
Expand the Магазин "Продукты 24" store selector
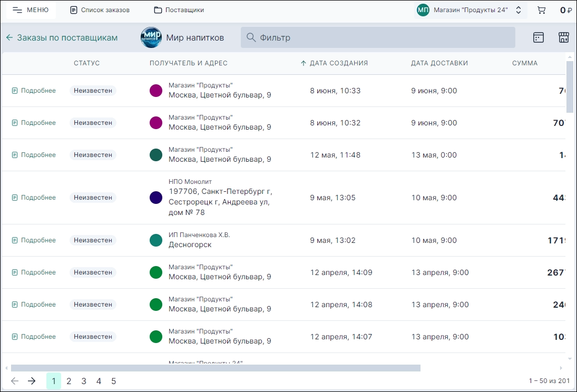pos(518,10)
